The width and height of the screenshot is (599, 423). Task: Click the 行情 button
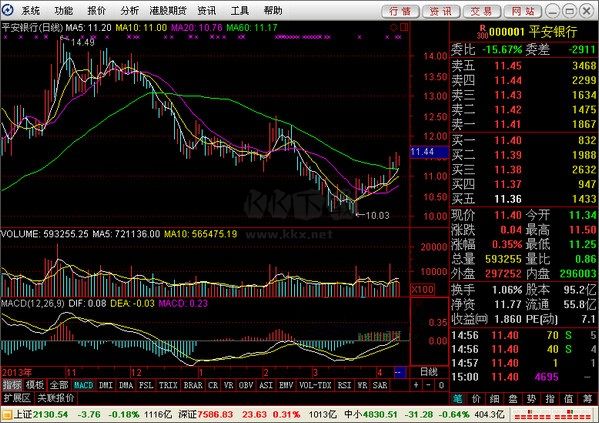[x=400, y=11]
